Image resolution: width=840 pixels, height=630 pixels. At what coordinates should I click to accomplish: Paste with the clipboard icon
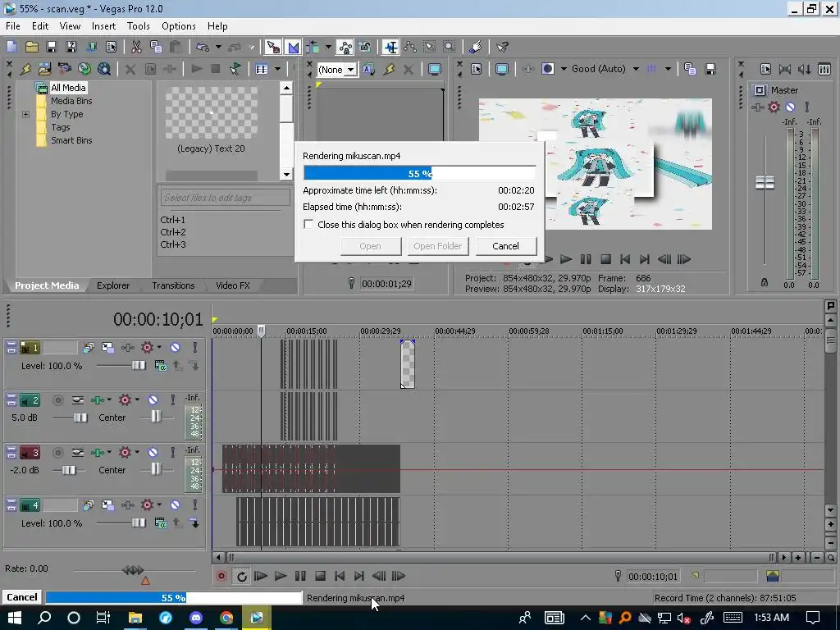click(176, 47)
